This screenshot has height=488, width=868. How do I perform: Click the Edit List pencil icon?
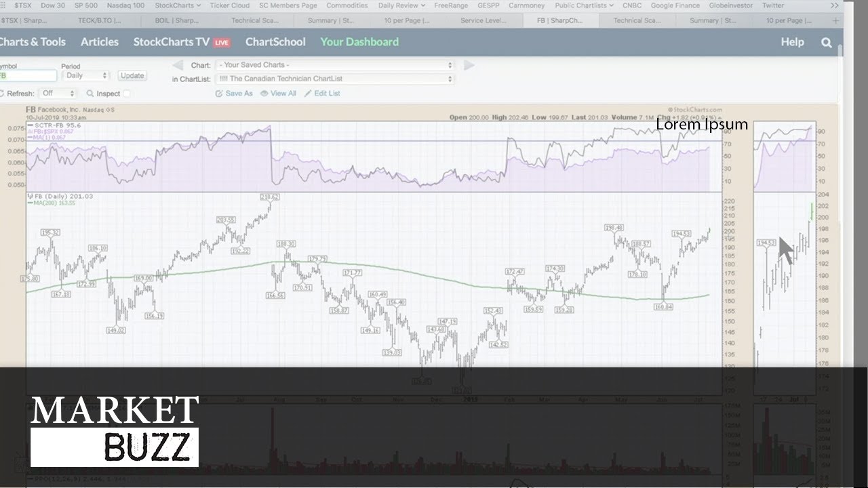point(308,94)
